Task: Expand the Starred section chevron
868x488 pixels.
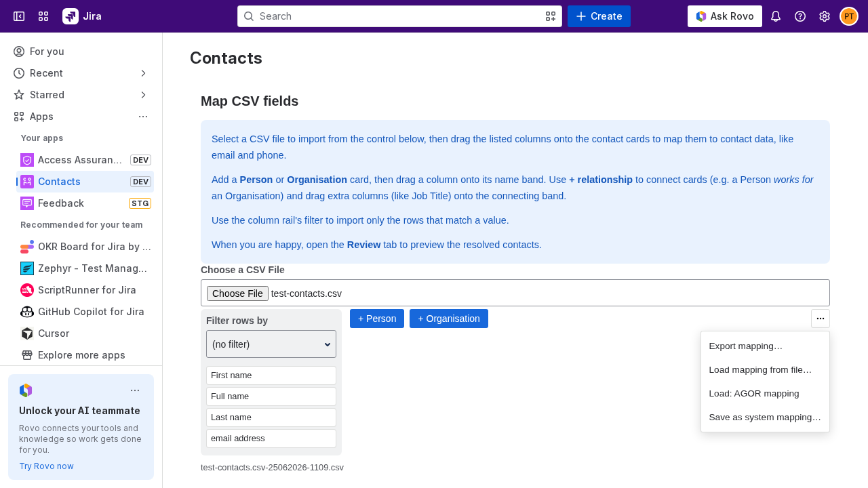Action: pos(143,95)
